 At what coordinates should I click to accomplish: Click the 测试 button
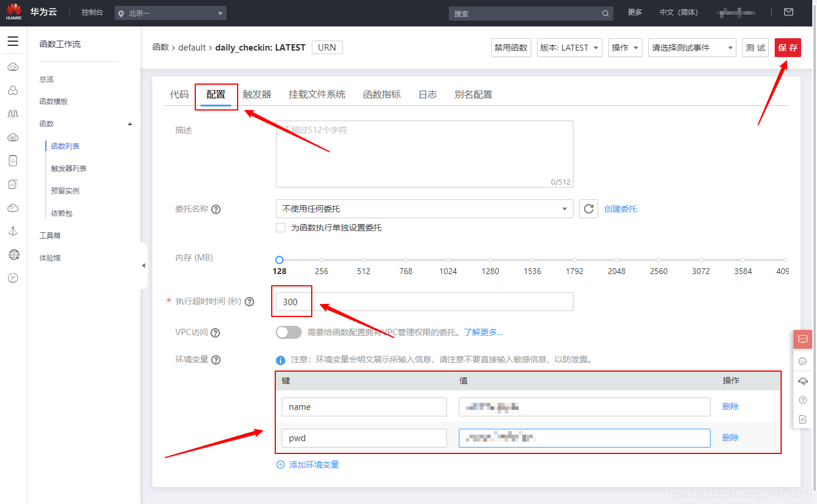755,48
